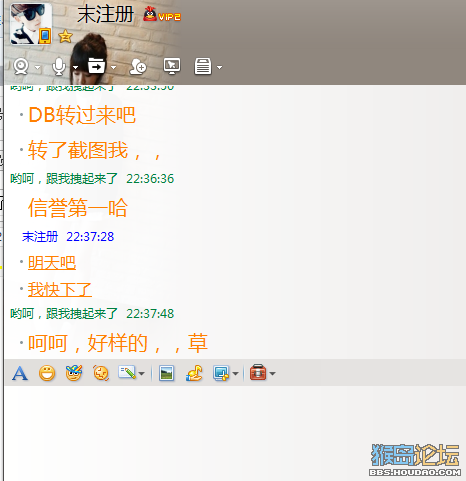
Task: Open the contact's avatar picture
Action: [x=31, y=24]
